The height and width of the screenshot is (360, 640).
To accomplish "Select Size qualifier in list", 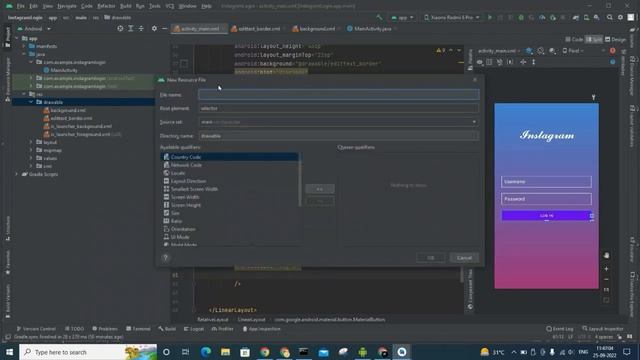I will click(230, 213).
